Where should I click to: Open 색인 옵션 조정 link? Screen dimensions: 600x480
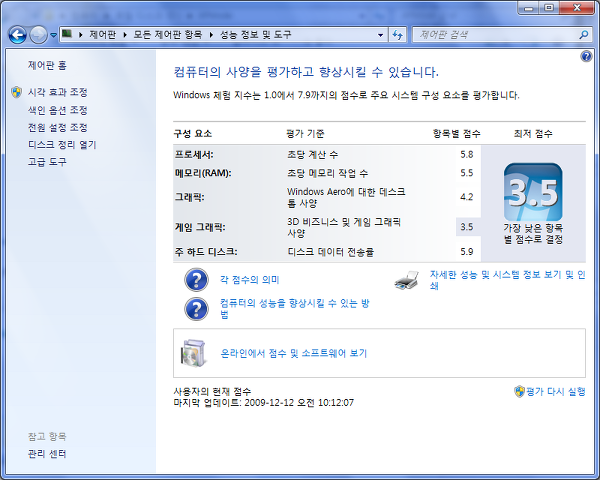point(58,110)
